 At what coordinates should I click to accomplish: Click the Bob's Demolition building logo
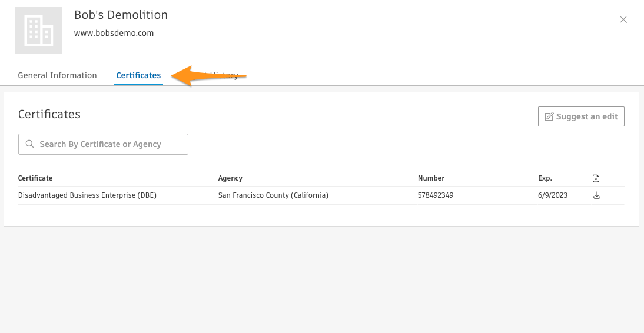click(39, 31)
